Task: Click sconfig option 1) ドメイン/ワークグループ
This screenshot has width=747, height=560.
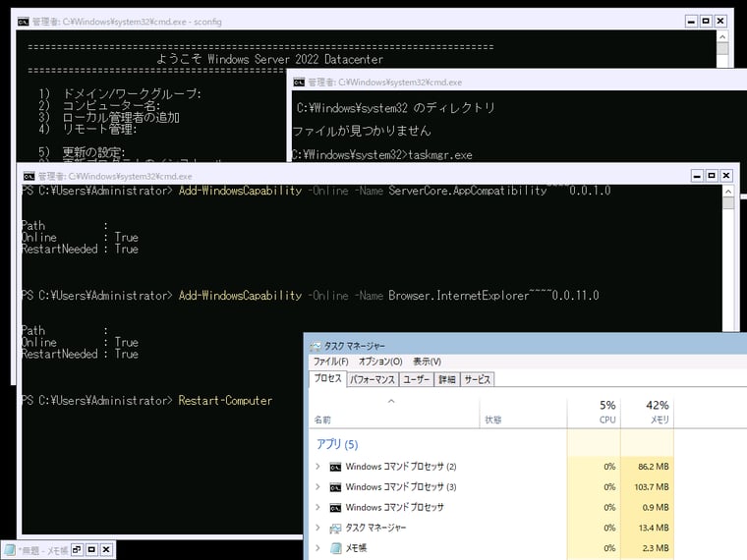Action: tap(120, 93)
